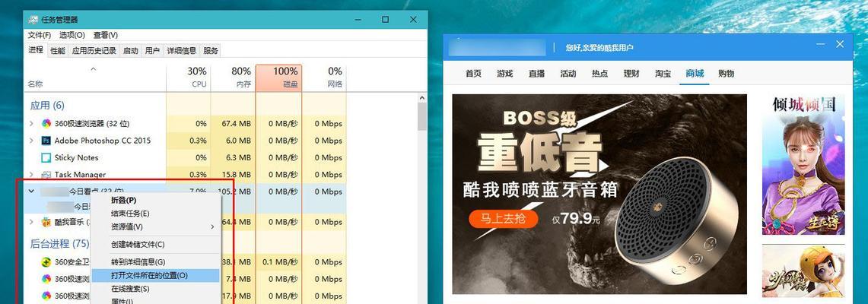
Task: Sort processes by 磁盘 column header
Action: 278,78
